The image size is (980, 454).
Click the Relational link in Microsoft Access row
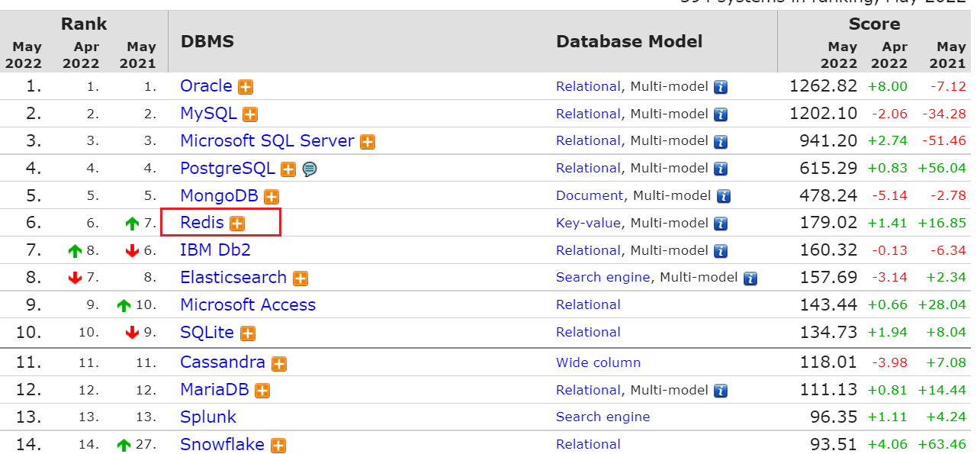click(x=588, y=304)
